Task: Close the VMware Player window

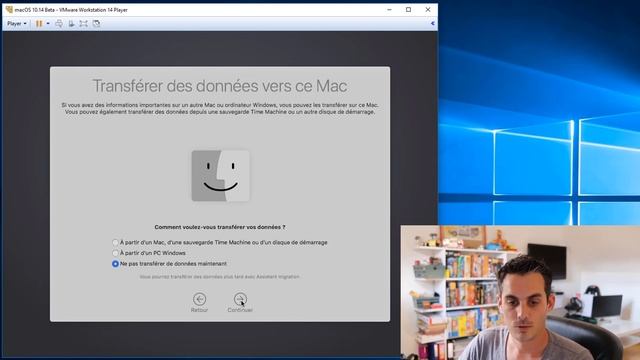Action: pos(428,9)
